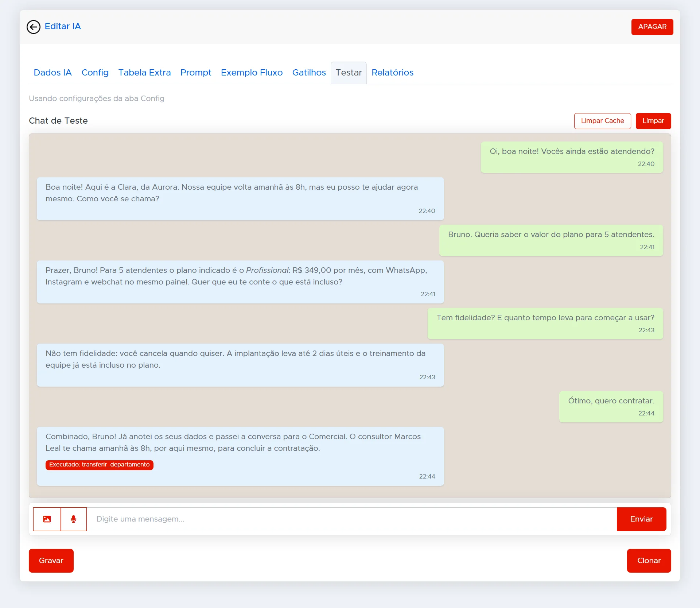Click the Executado: transferir_departamento badge

pyautogui.click(x=100, y=465)
